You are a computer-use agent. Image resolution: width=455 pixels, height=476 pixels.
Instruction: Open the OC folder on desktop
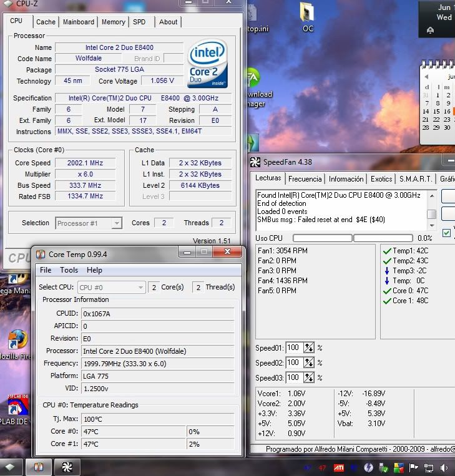pyautogui.click(x=308, y=18)
